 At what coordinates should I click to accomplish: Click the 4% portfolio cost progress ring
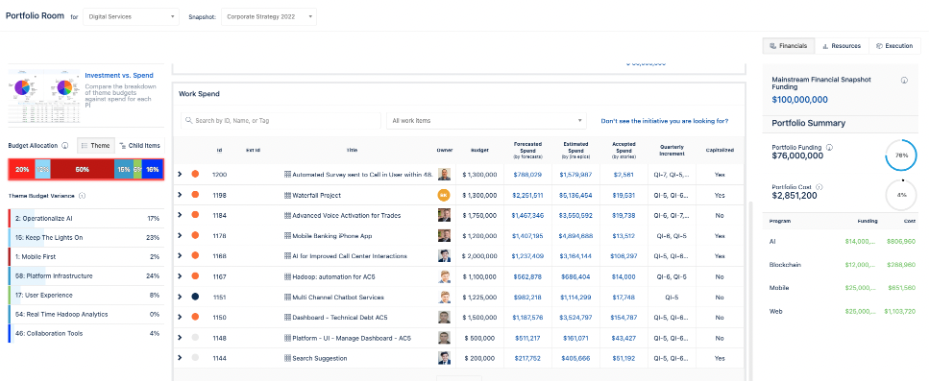click(x=902, y=195)
